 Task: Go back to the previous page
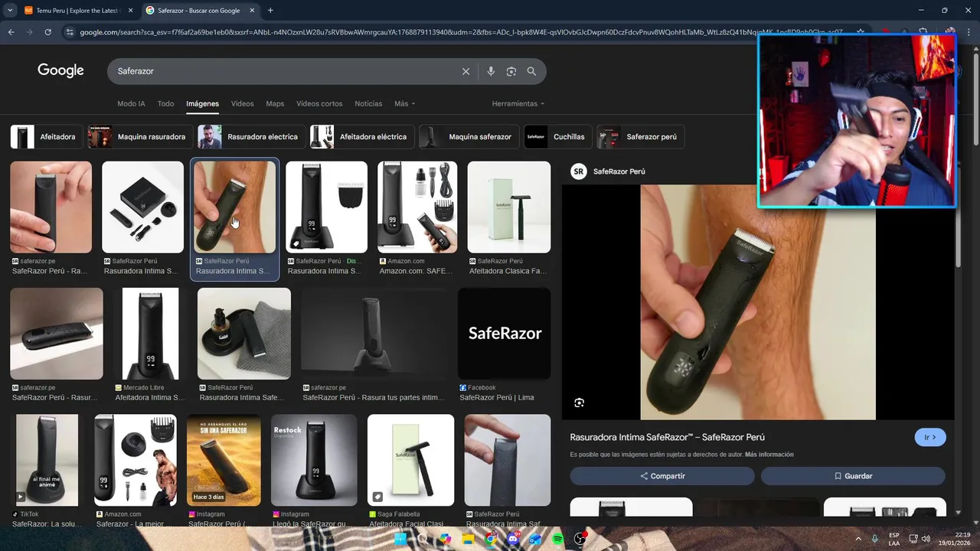click(11, 32)
